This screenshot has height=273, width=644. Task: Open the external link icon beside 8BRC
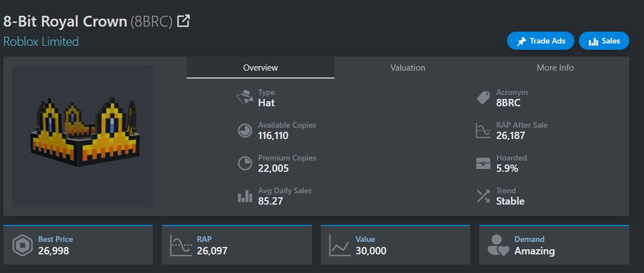pyautogui.click(x=183, y=21)
